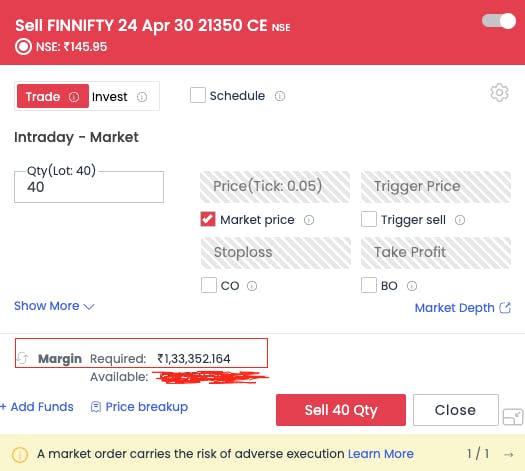The image size is (525, 471).
Task: Uncheck the Market price checkbox
Action: tap(208, 219)
